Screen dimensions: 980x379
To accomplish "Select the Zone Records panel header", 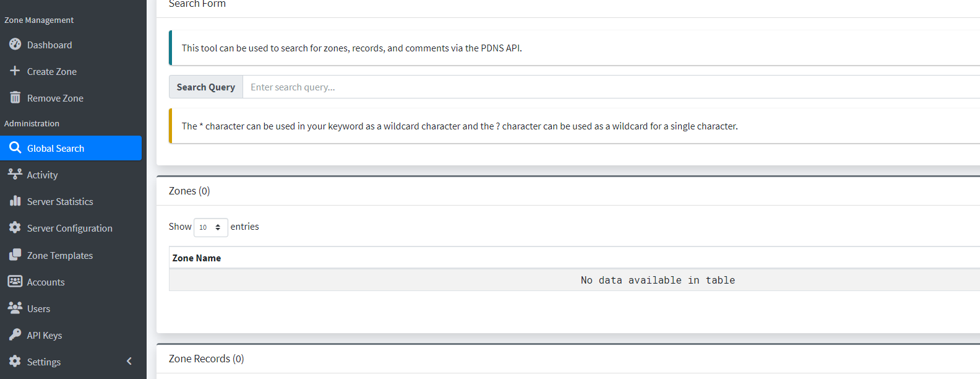I will click(x=206, y=358).
